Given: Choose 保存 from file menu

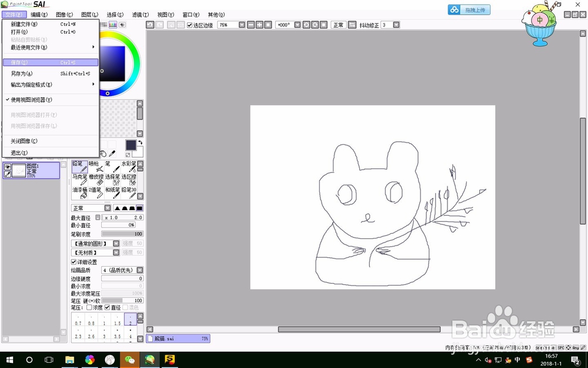Looking at the screenshot, I should click(x=51, y=62).
